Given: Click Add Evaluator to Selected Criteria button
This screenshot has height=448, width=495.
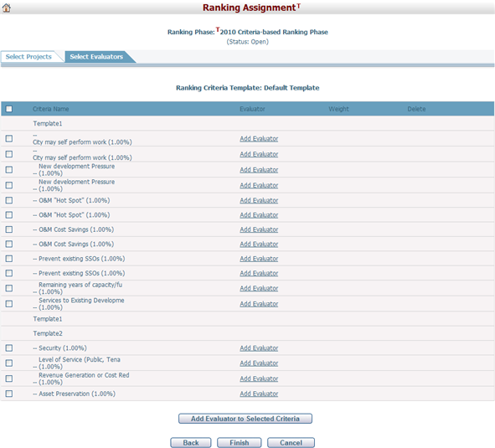Looking at the screenshot, I should [245, 419].
